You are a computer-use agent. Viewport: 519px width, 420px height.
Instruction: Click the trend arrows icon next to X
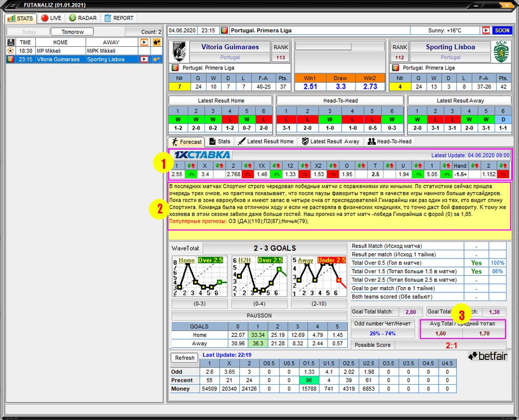tap(220, 166)
